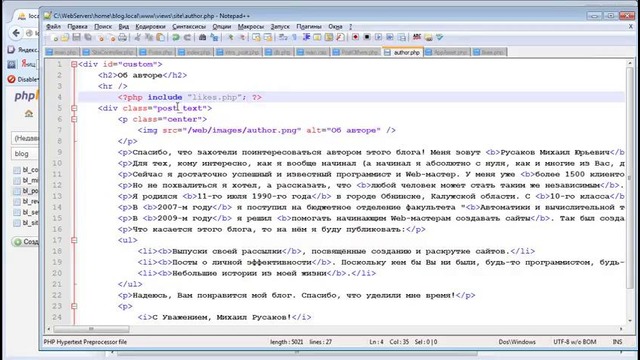Click the Яндекс bookmark in browser
This screenshot has width=640, height=360.
[x=23, y=50]
